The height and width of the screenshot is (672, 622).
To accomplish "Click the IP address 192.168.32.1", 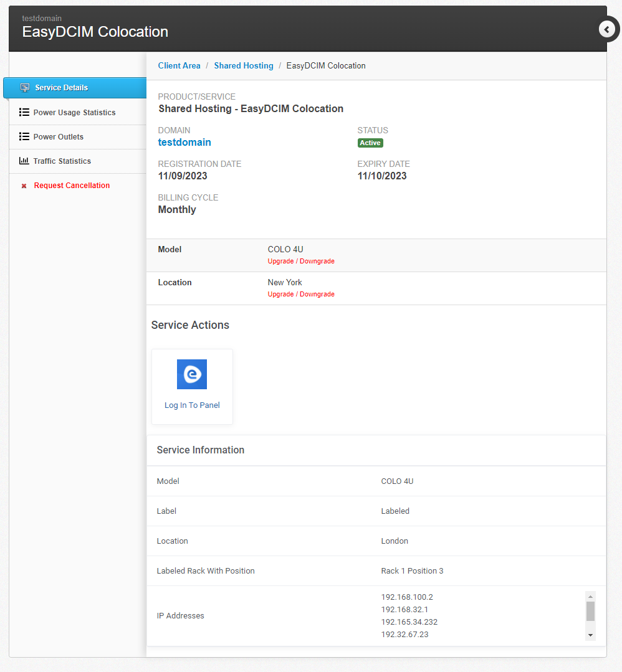I will [x=404, y=610].
